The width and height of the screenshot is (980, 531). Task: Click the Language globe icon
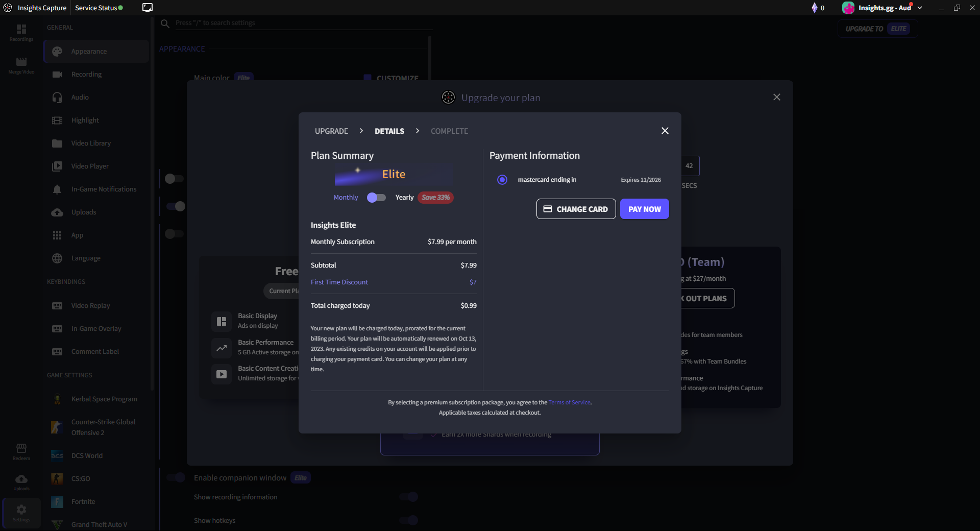pos(57,258)
